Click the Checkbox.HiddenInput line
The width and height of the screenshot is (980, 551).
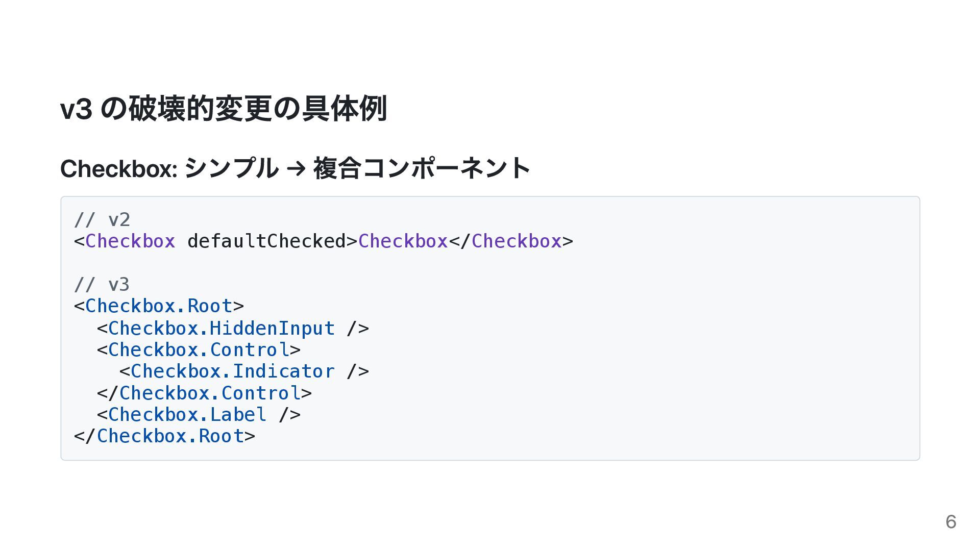coord(233,328)
